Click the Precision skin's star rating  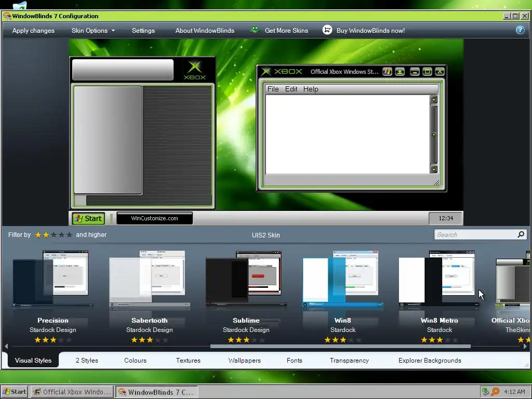point(53,340)
